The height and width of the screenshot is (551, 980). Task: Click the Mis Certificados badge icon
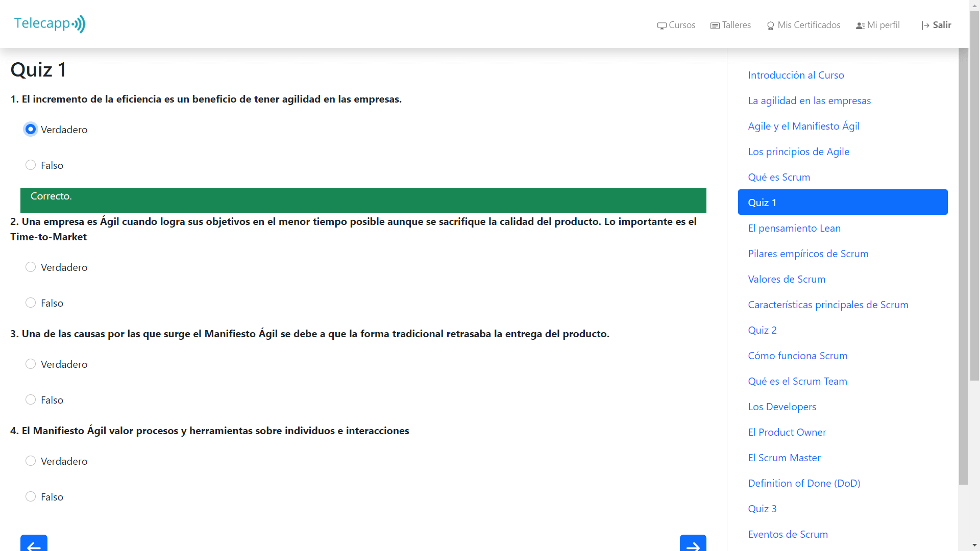tap(770, 26)
